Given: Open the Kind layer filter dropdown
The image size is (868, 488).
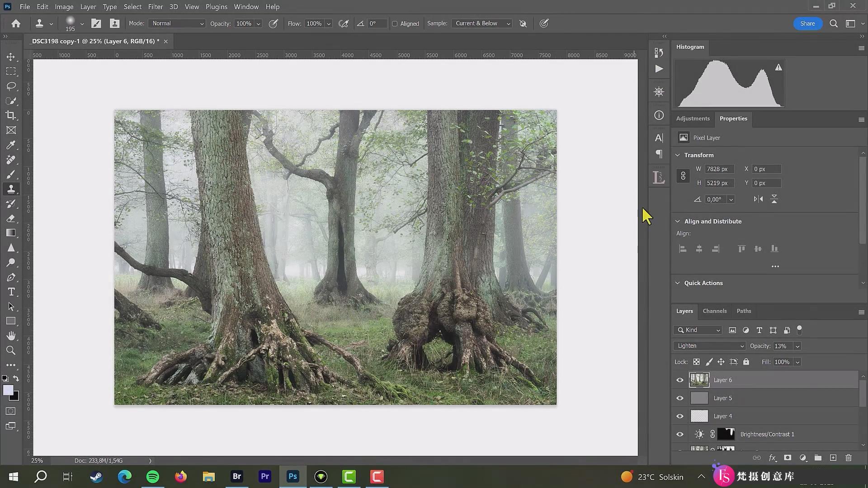Looking at the screenshot, I should point(698,330).
